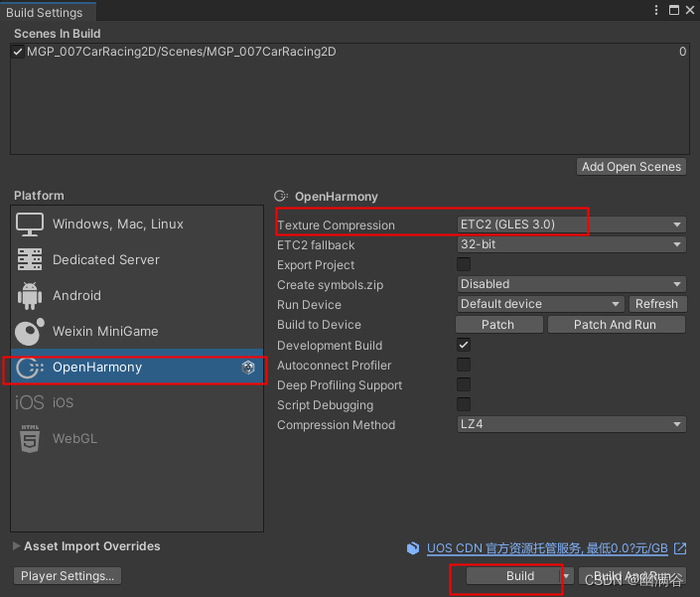Viewport: 700px width, 597px height.
Task: Click the OpenHarmony header icon in settings pane
Action: pyautogui.click(x=281, y=196)
